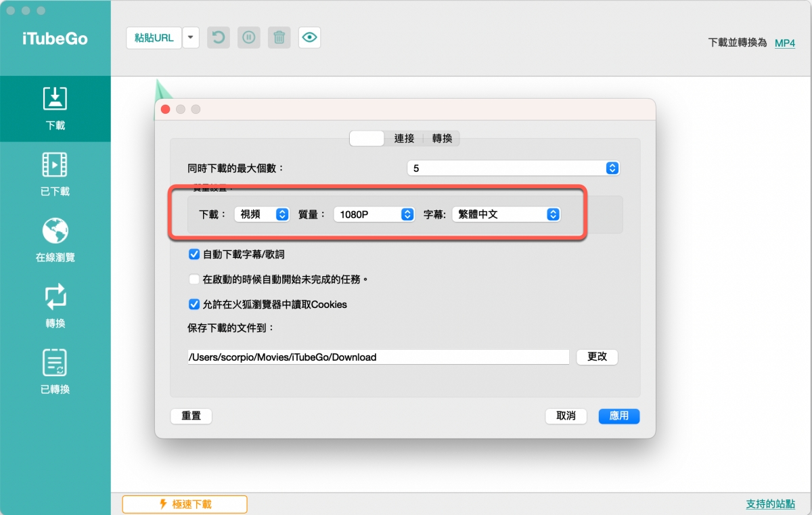
Task: Click the 取消 cancel button
Action: (566, 416)
